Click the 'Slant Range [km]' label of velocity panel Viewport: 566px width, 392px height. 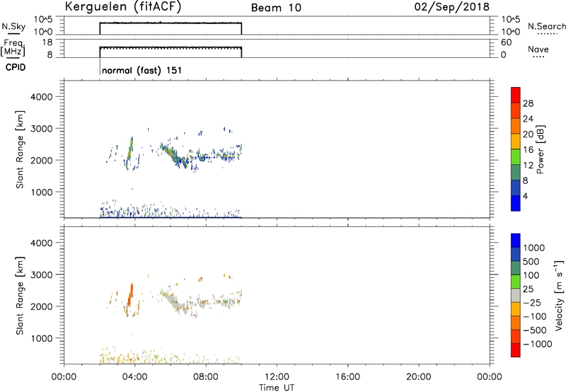point(20,296)
